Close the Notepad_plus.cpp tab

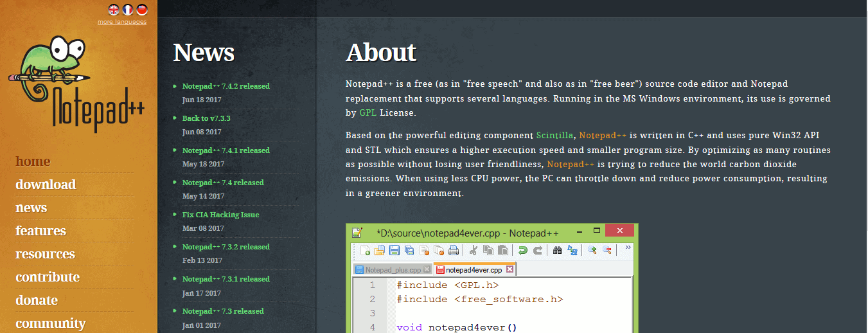click(427, 269)
